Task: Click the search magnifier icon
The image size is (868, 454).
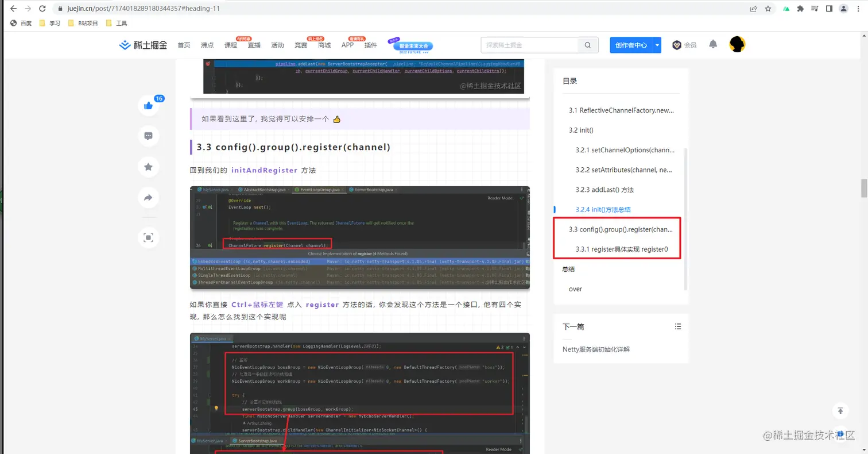Action: tap(587, 45)
